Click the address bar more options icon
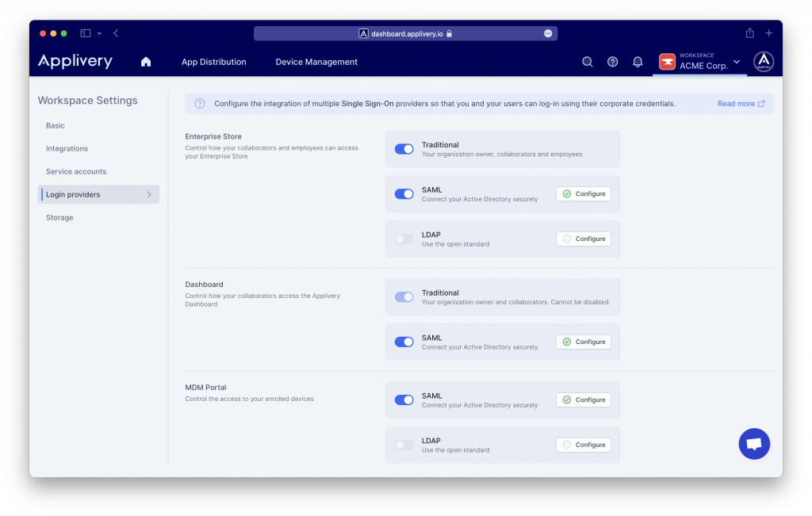Image resolution: width=812 pixels, height=516 pixels. click(x=548, y=33)
